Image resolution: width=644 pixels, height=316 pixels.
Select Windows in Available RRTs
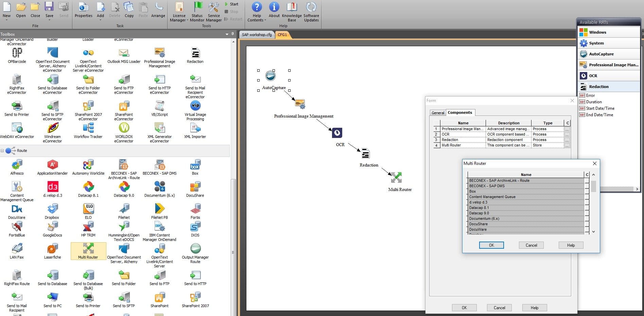[x=608, y=32]
